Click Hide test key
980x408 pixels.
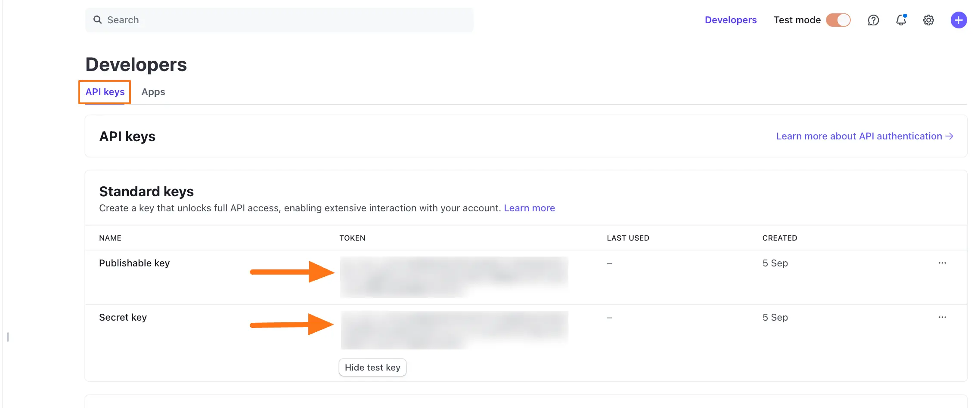pyautogui.click(x=372, y=367)
